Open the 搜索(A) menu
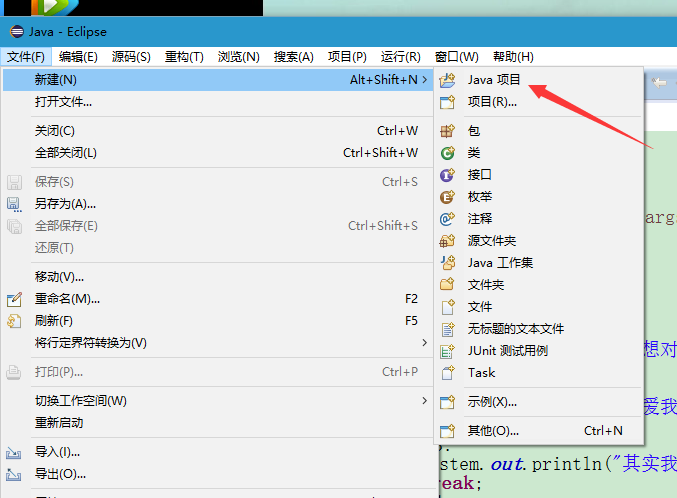Image resolution: width=677 pixels, height=498 pixels. [x=294, y=57]
